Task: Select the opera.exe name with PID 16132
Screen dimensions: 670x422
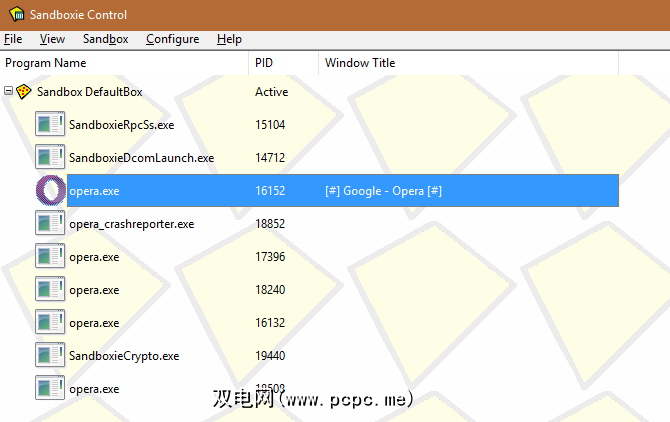Action: coord(94,323)
